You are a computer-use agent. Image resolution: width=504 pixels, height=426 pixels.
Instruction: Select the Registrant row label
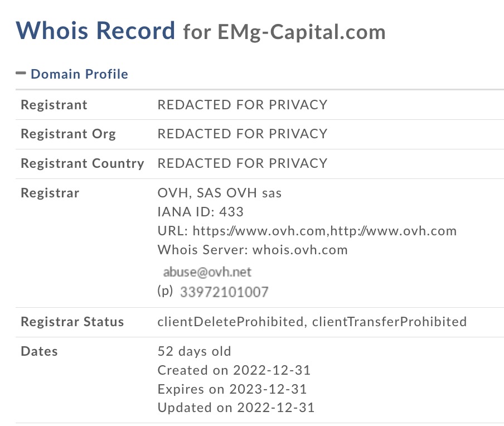coord(54,105)
